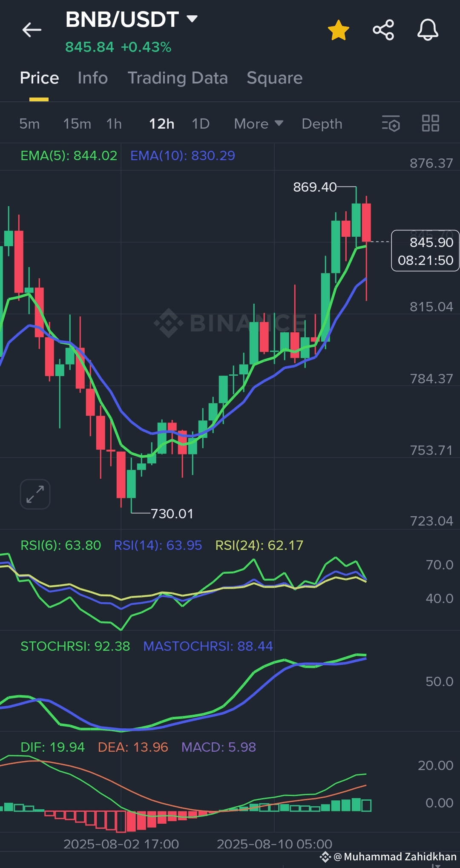
Task: Click the RSI(6): 63.80 label
Action: pyautogui.click(x=60, y=546)
